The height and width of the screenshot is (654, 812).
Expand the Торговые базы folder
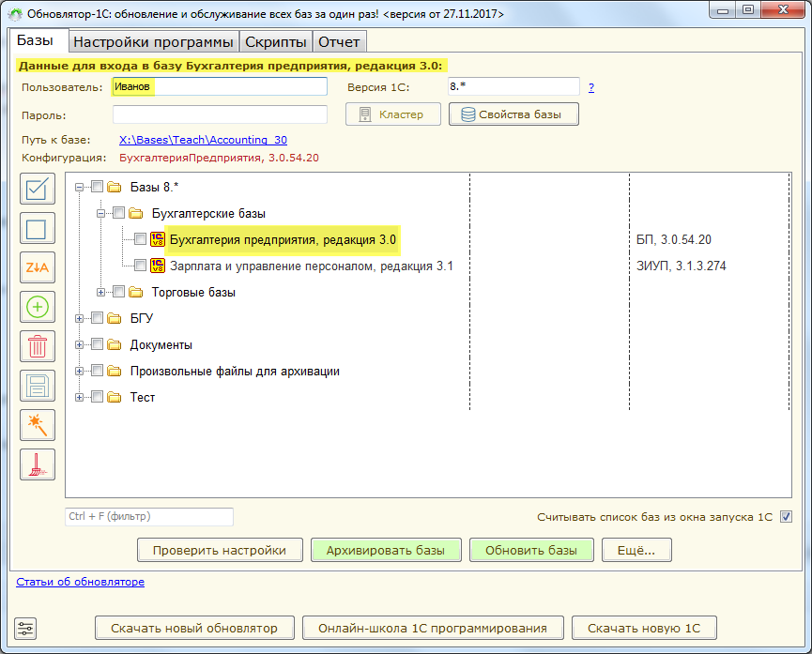(x=101, y=293)
